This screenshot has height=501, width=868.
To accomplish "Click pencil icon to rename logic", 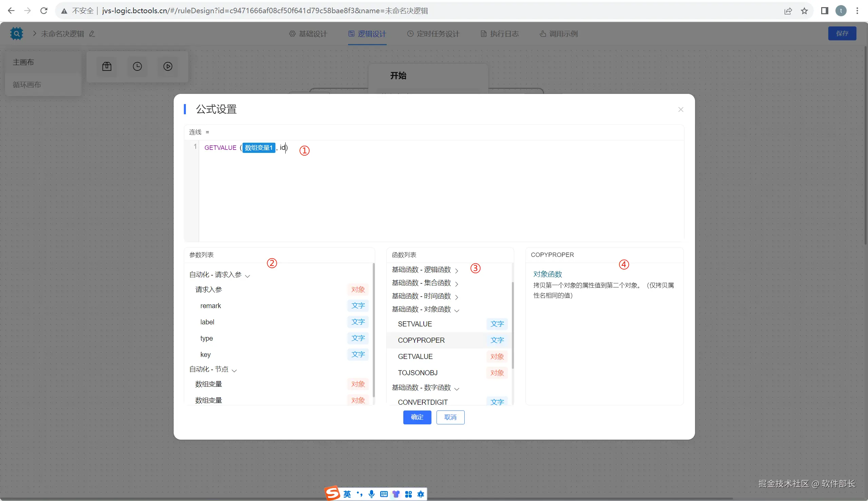I will coord(92,34).
